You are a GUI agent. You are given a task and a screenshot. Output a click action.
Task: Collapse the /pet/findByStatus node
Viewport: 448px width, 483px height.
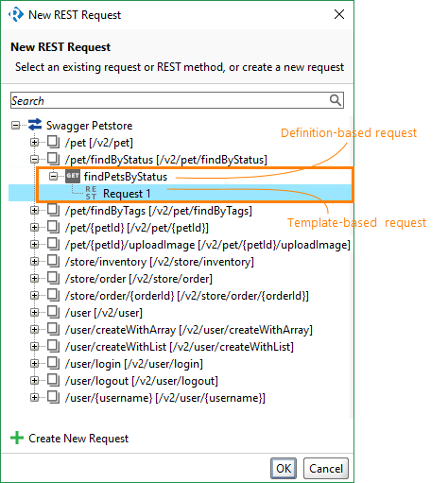coord(34,160)
